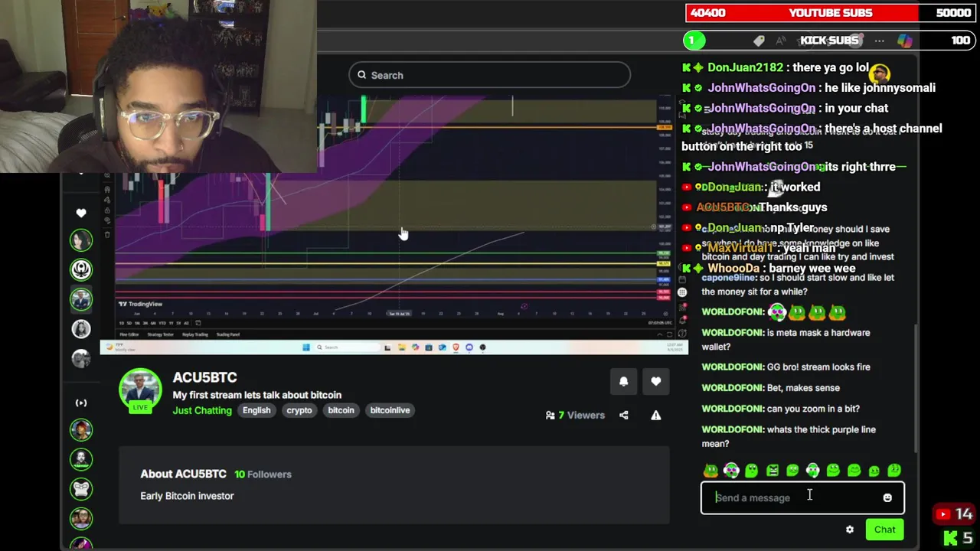This screenshot has height=551, width=980.
Task: Select the crypto tag
Action: pyautogui.click(x=299, y=410)
